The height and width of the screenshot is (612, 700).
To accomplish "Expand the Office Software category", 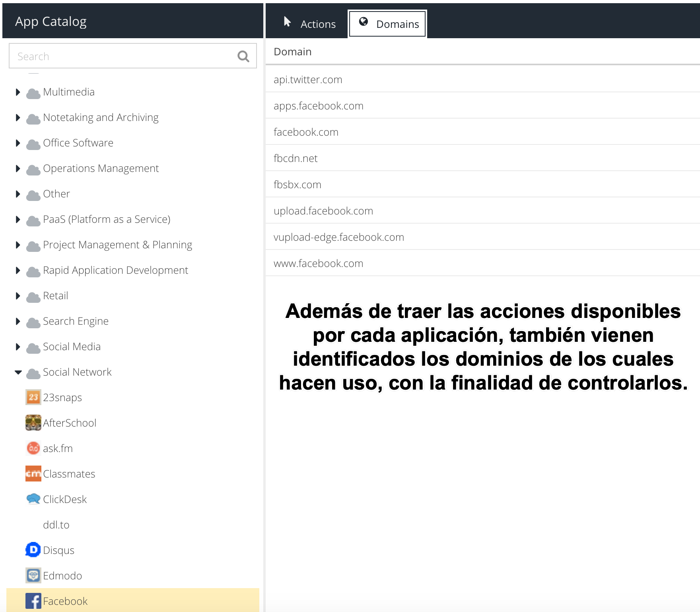I will [18, 143].
